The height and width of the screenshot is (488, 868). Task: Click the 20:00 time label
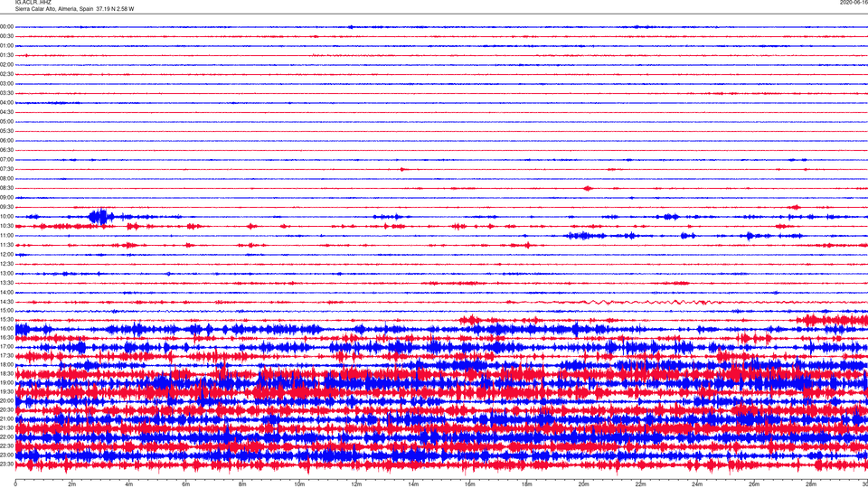[6, 401]
